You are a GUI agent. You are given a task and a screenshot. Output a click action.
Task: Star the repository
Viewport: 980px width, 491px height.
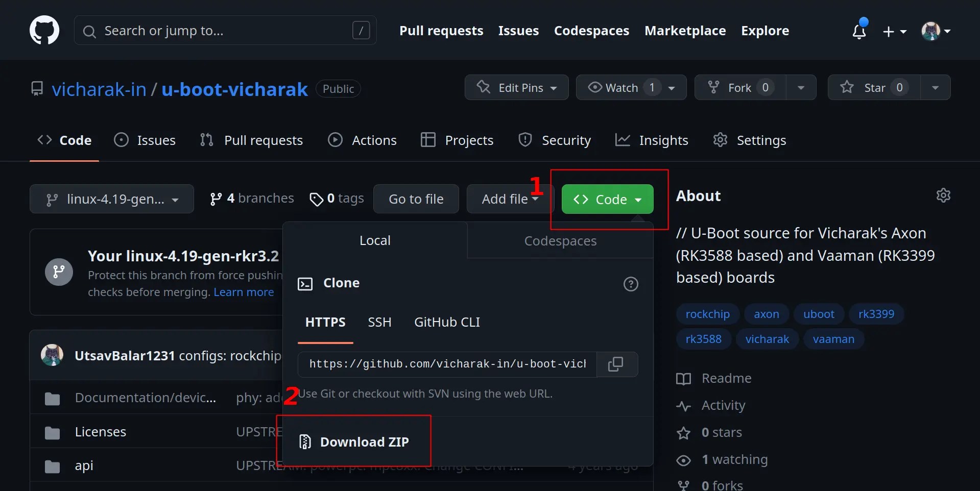874,87
